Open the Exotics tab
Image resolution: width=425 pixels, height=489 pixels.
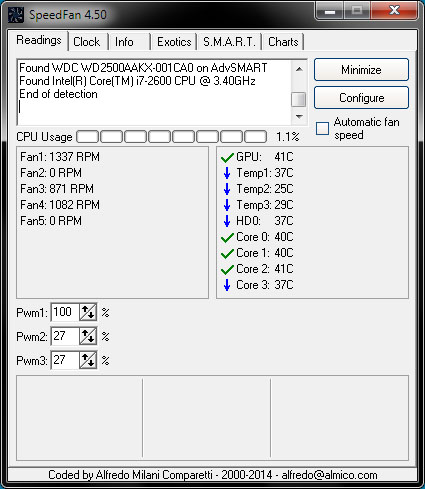[174, 42]
